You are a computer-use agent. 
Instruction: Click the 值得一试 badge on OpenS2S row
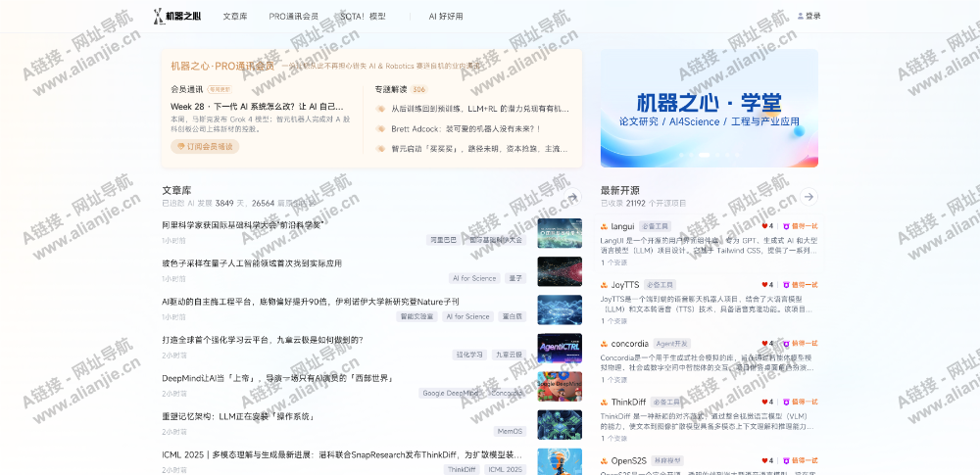pos(800,460)
